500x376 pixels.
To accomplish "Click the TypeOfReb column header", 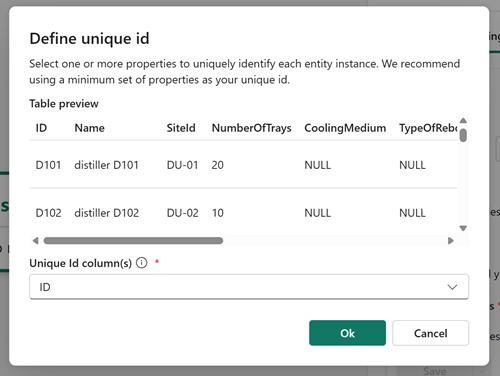I will (428, 128).
